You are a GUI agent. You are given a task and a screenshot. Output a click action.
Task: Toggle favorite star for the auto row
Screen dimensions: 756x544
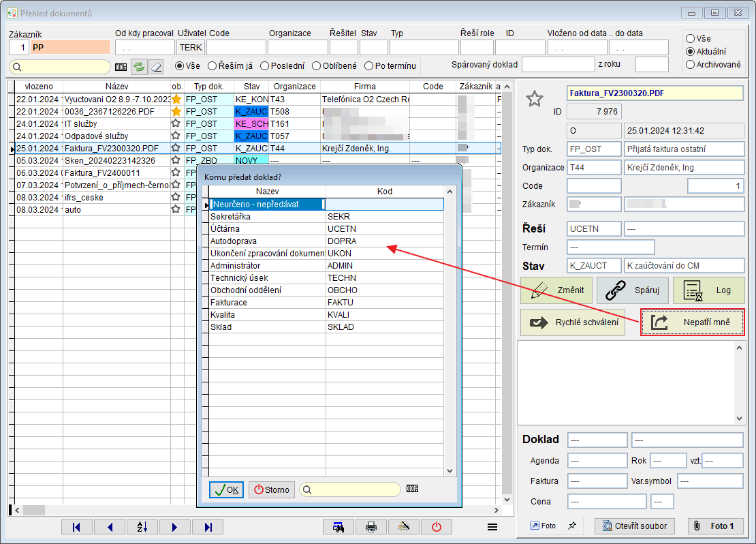[x=176, y=209]
